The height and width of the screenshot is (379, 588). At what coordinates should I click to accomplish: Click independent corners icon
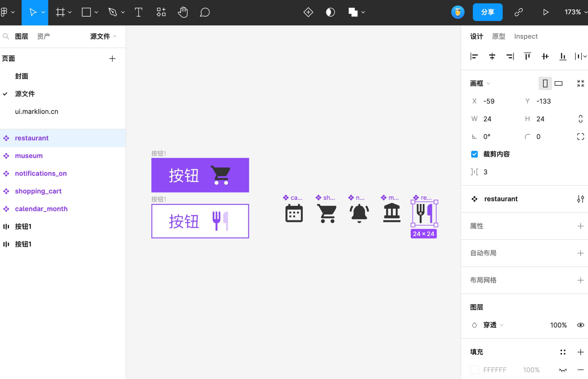tap(580, 137)
